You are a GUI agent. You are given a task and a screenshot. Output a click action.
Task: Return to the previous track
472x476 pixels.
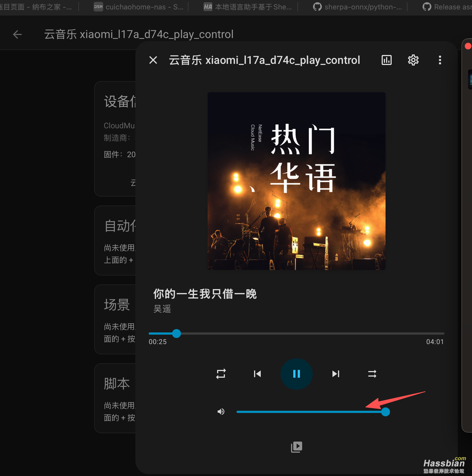(257, 374)
